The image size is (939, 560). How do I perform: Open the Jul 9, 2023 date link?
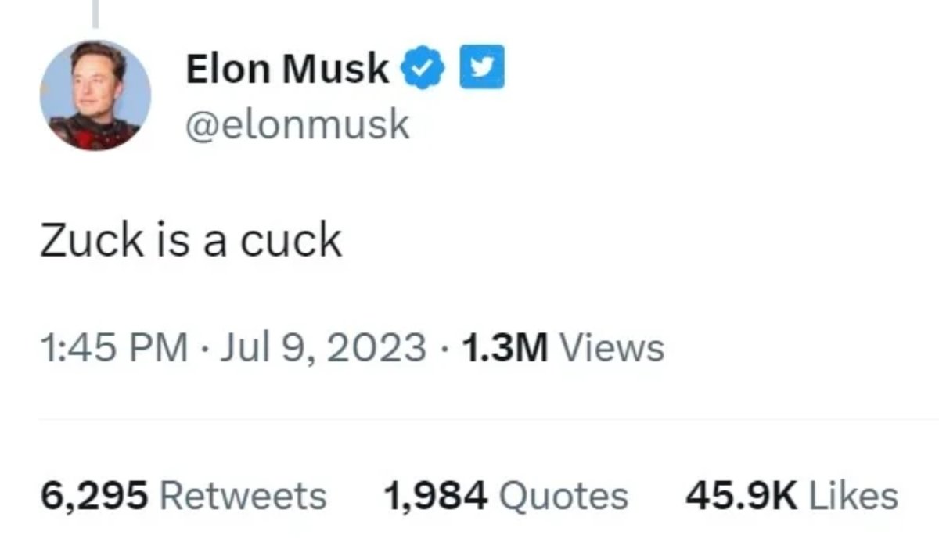(x=322, y=346)
